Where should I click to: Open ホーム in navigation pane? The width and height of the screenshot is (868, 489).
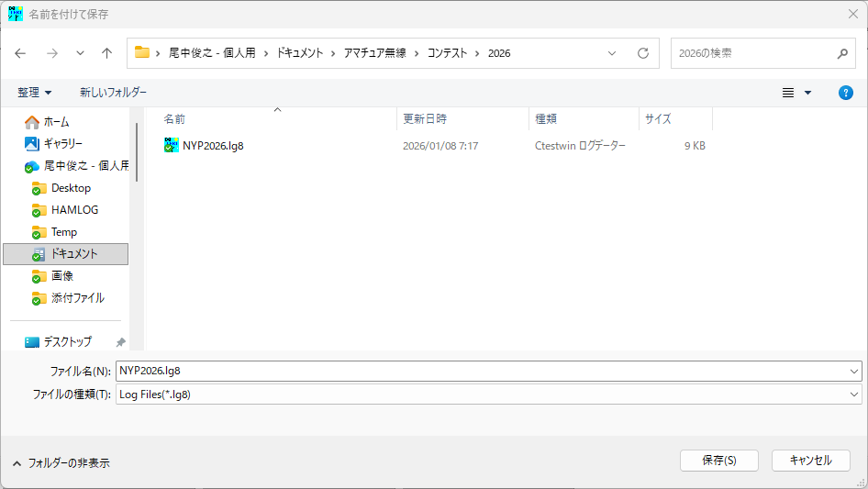(x=57, y=122)
